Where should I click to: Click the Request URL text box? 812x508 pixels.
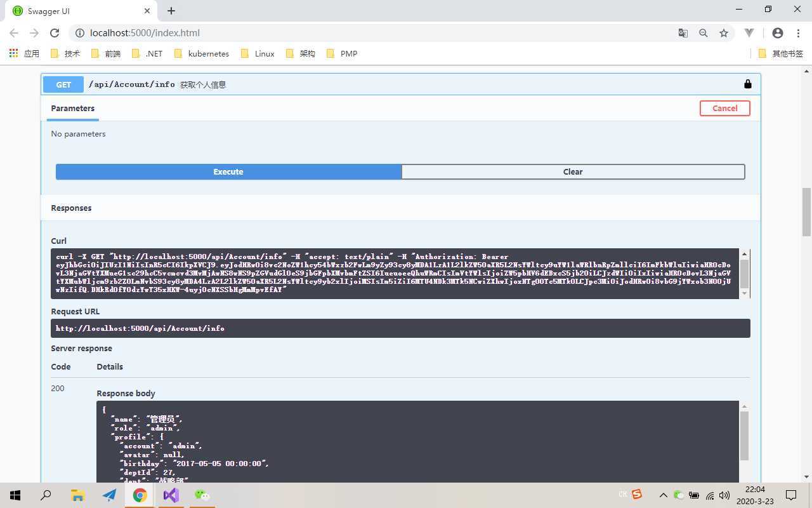point(400,328)
